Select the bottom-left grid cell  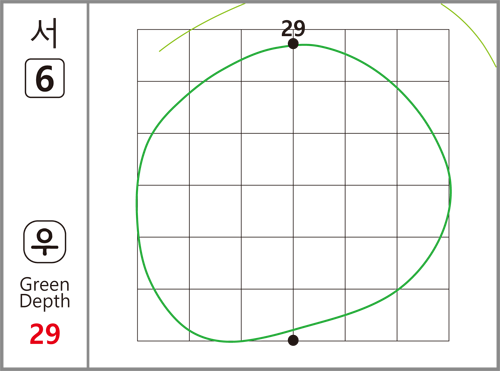(163, 315)
